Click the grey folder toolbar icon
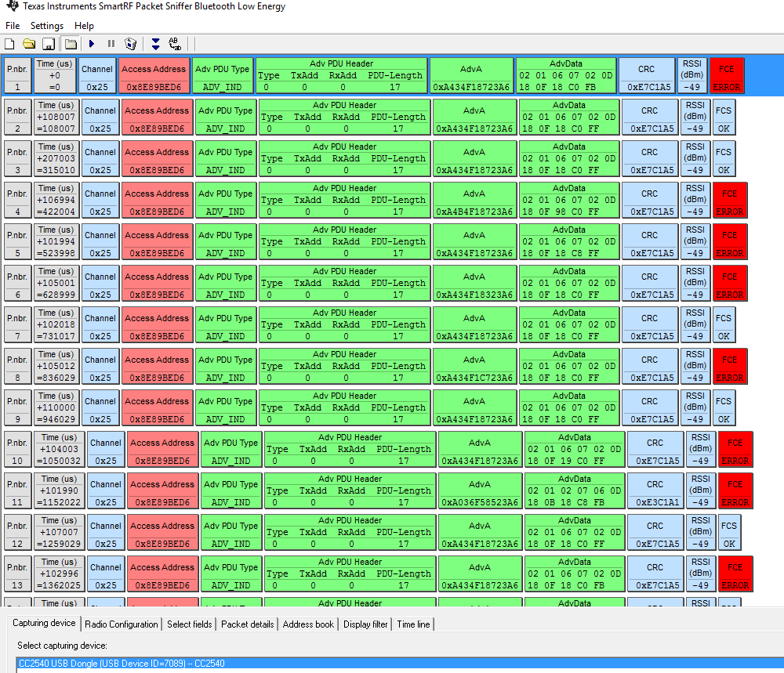 (71, 44)
